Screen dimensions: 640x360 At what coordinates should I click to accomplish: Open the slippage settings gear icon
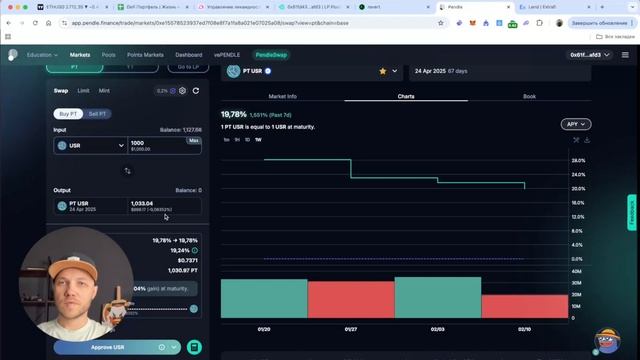coord(182,91)
